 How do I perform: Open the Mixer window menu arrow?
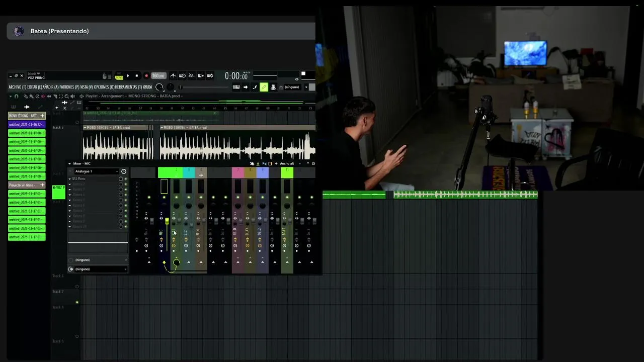coord(69,163)
